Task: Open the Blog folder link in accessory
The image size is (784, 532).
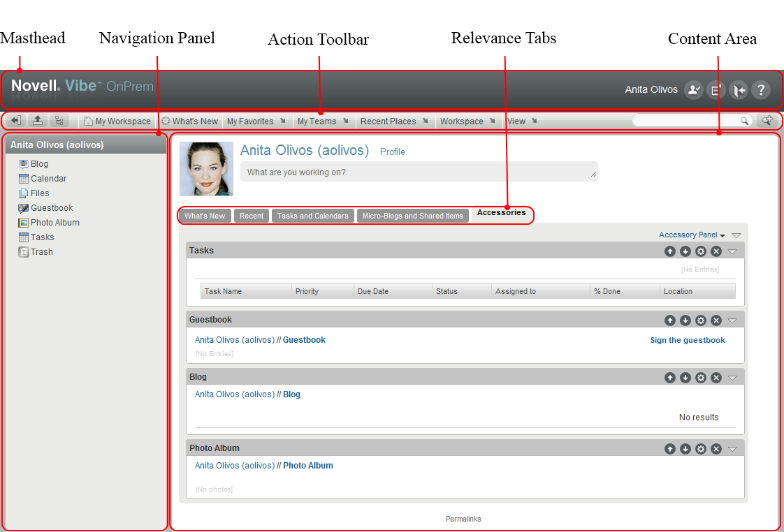Action: [291, 394]
